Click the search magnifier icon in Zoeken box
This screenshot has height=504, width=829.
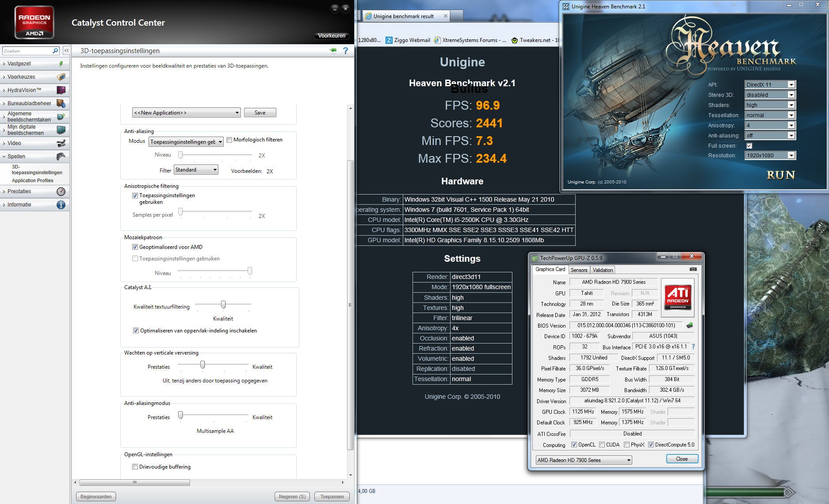pos(55,51)
